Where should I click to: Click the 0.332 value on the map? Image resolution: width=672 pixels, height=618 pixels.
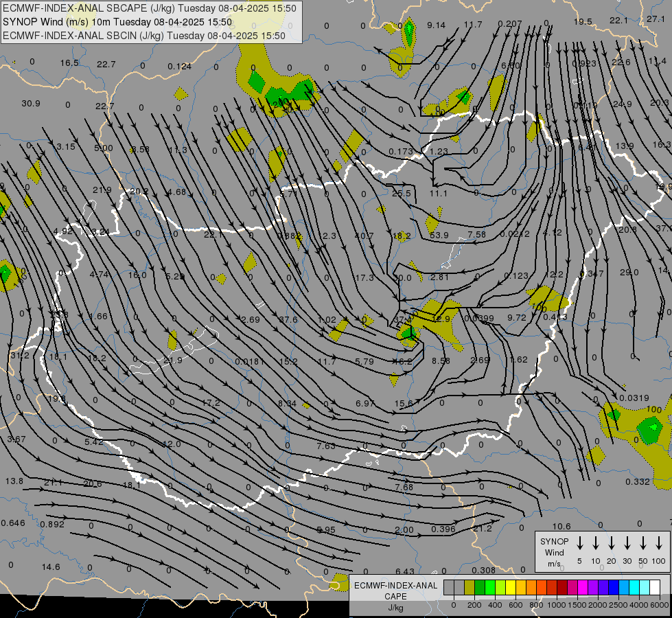coord(638,482)
